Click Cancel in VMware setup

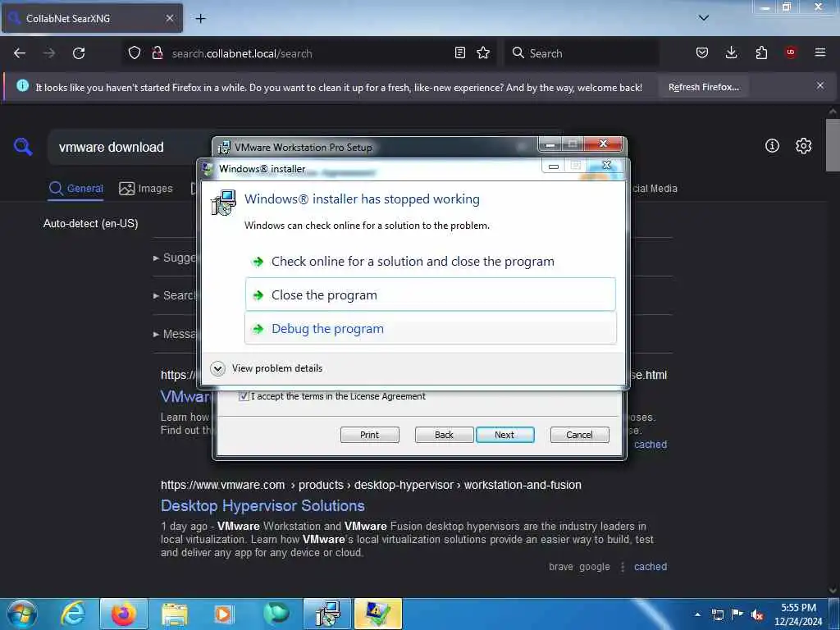(x=580, y=435)
